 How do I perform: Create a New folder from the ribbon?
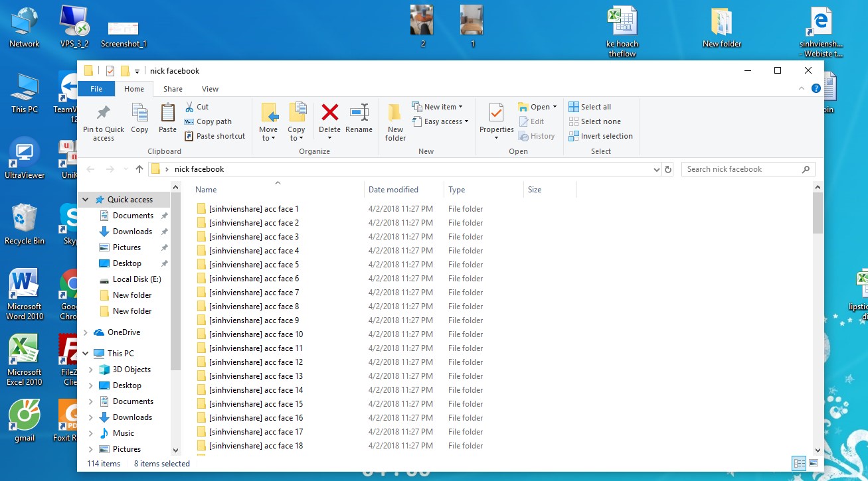[x=395, y=122]
